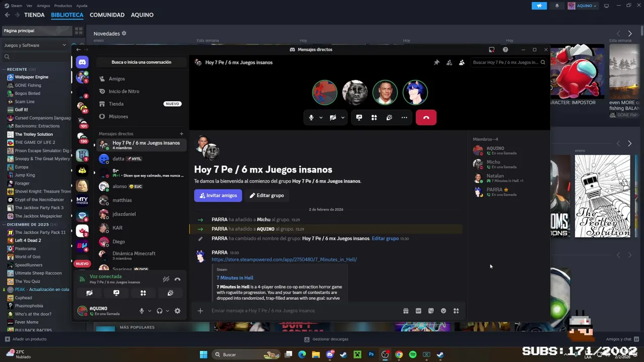Open the Discord inbox icon in title bar

(492, 50)
